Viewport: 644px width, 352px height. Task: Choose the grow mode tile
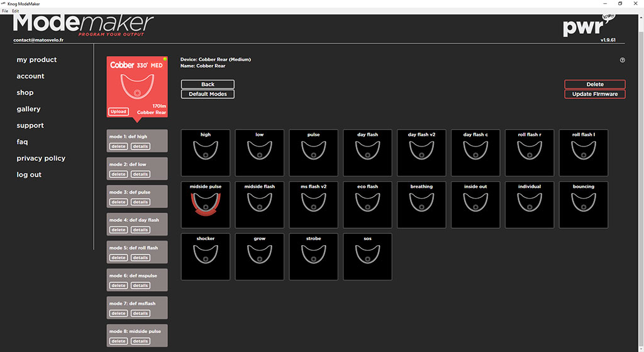(x=260, y=257)
